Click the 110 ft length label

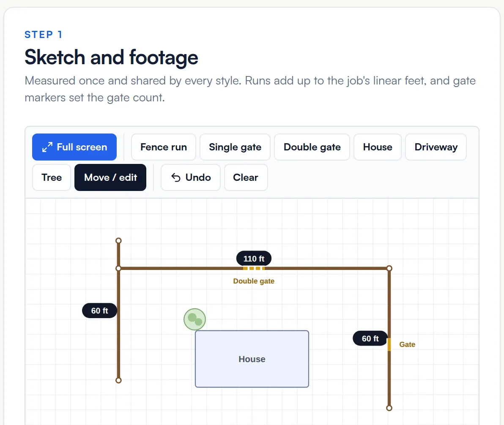click(254, 259)
